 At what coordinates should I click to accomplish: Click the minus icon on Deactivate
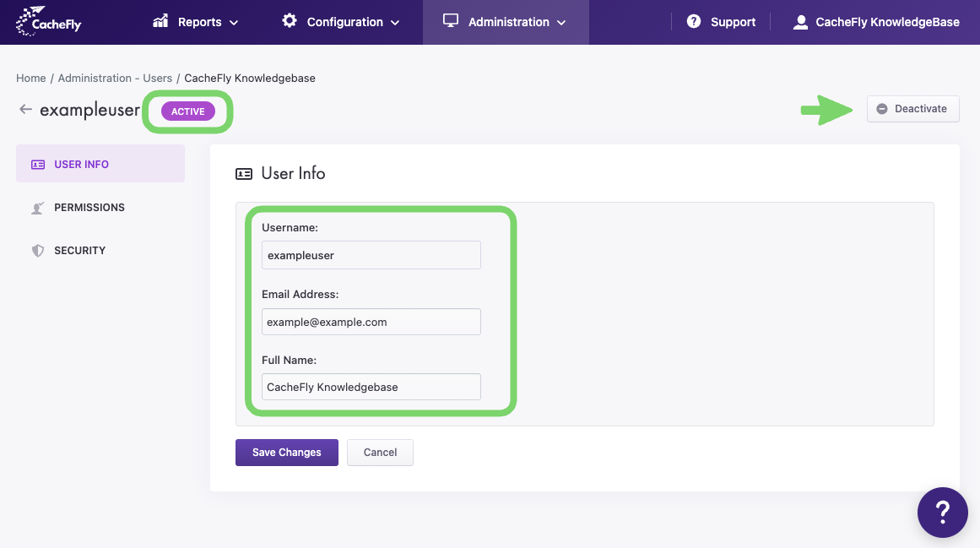coord(882,109)
